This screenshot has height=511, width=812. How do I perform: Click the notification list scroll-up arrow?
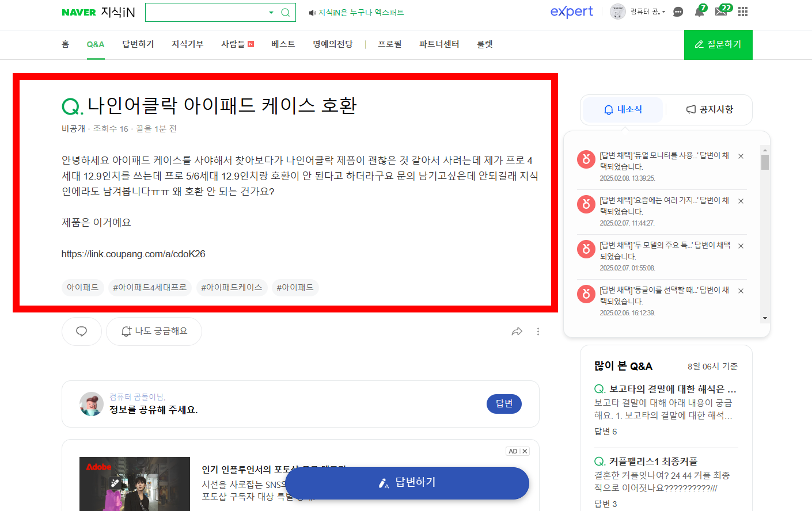click(765, 150)
